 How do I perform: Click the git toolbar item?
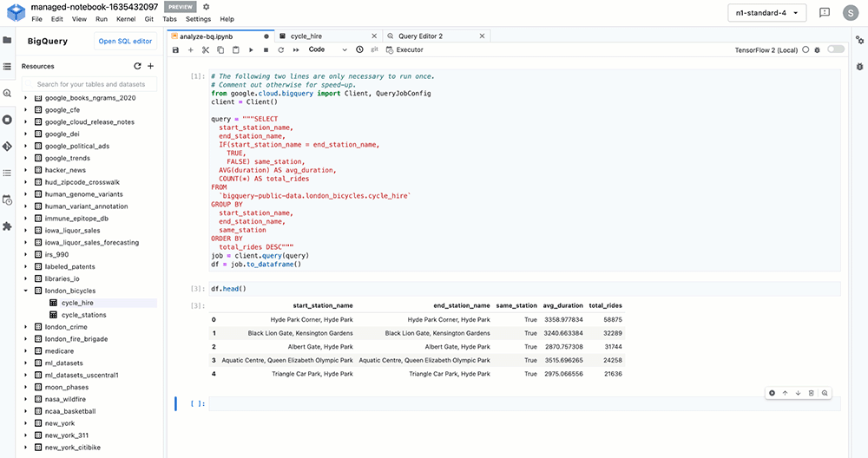pyautogui.click(x=375, y=49)
